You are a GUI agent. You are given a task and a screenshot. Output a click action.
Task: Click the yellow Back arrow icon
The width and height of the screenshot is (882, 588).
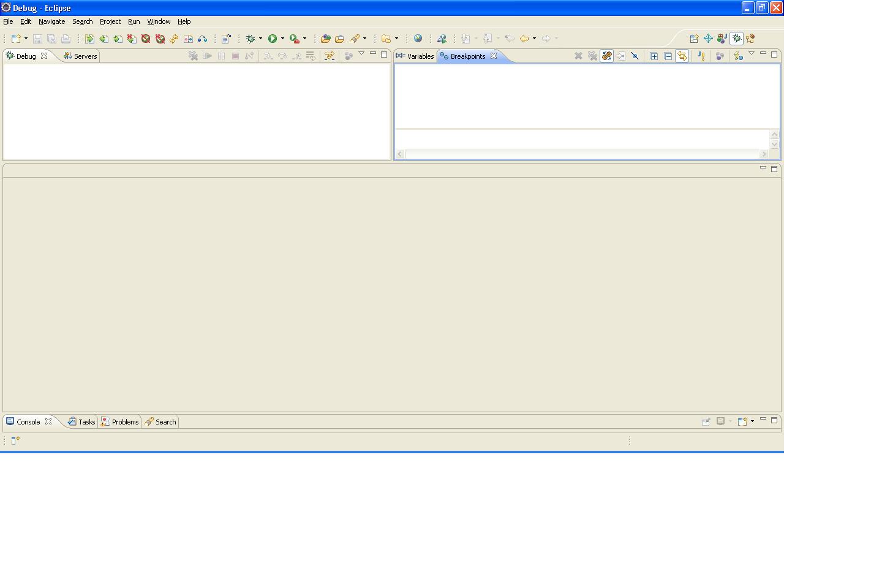tap(524, 39)
